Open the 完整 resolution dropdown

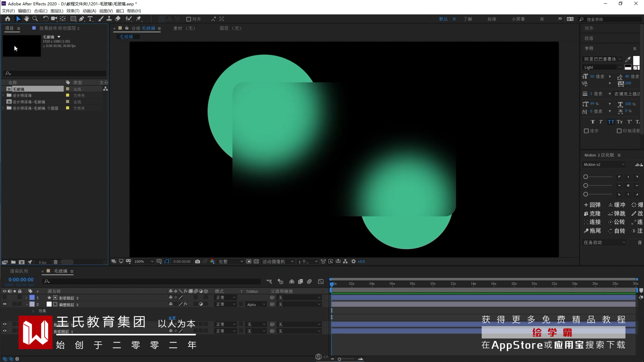coord(231,261)
